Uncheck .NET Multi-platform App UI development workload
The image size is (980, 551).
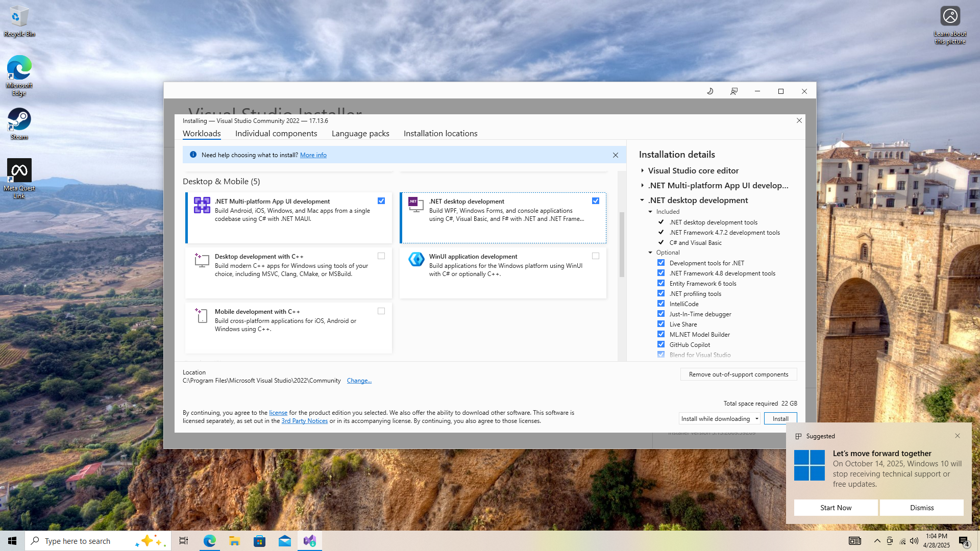pos(381,201)
